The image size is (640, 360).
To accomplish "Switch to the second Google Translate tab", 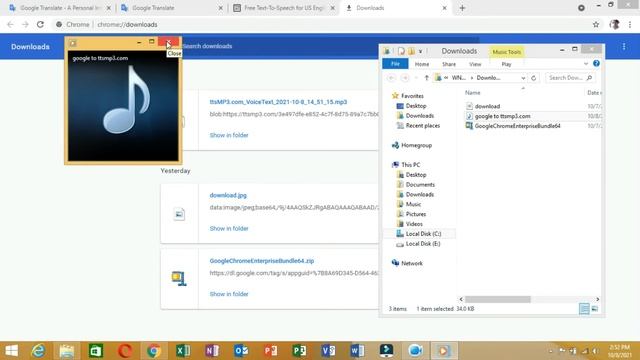I will pyautogui.click(x=171, y=8).
